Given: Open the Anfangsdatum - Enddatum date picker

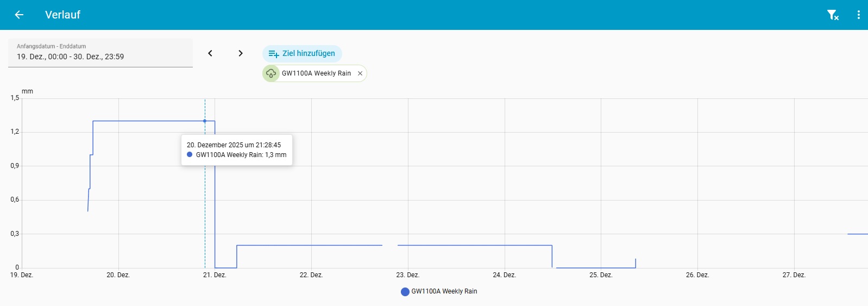Looking at the screenshot, I should [x=100, y=53].
